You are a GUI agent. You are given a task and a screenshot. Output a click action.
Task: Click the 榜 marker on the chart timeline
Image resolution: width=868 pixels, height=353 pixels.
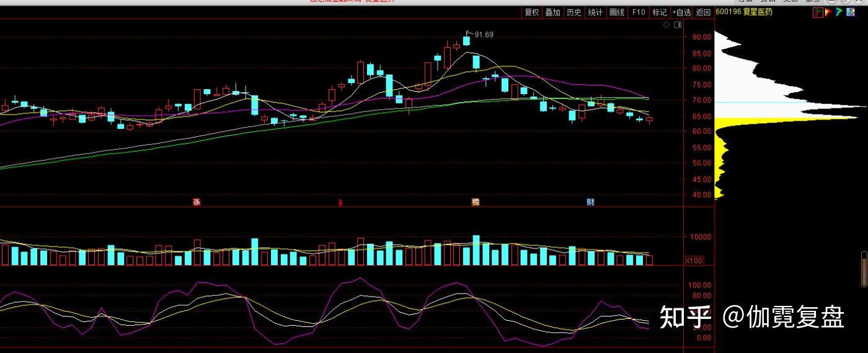coord(476,202)
